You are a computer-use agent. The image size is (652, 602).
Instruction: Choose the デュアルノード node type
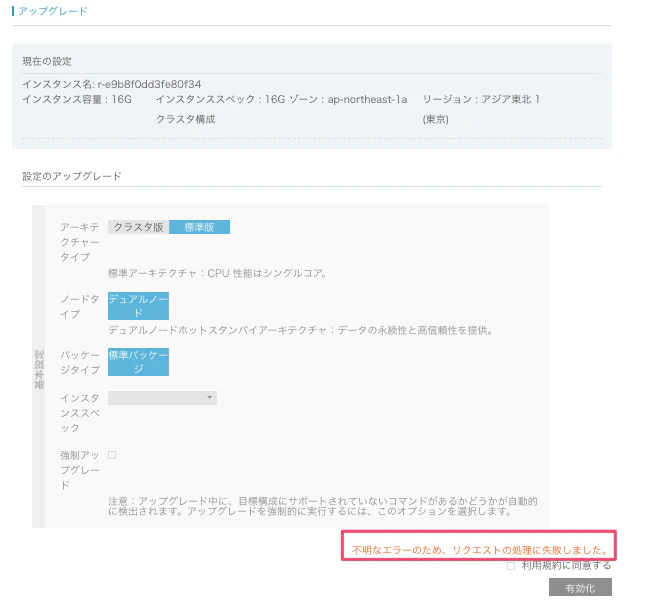coord(138,306)
